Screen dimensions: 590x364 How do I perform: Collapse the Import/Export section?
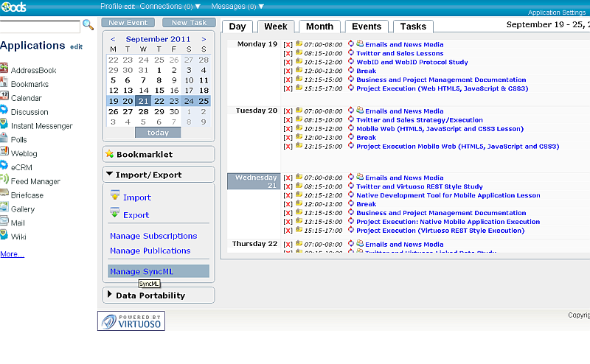tap(110, 175)
